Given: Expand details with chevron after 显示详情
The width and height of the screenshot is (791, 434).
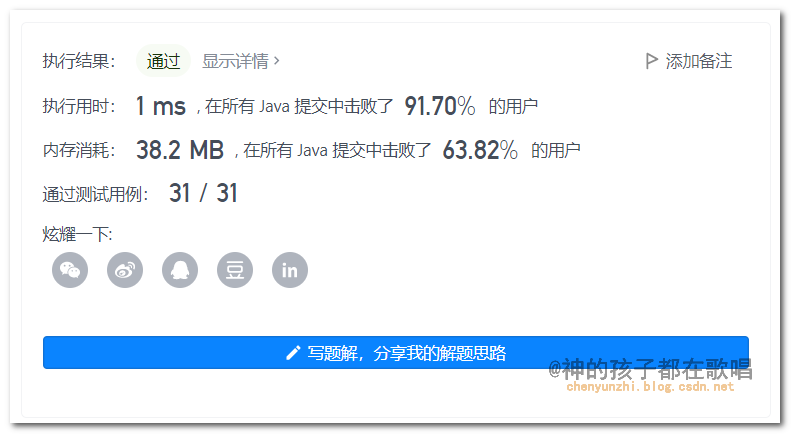Looking at the screenshot, I should coord(276,61).
